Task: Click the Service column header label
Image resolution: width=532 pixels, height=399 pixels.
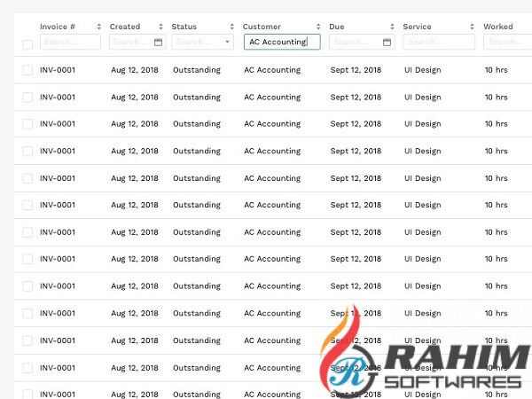Action: point(418,27)
